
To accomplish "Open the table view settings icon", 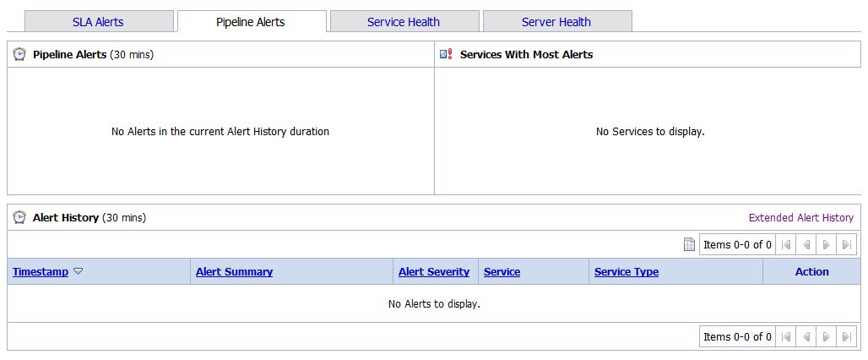I will [x=689, y=245].
